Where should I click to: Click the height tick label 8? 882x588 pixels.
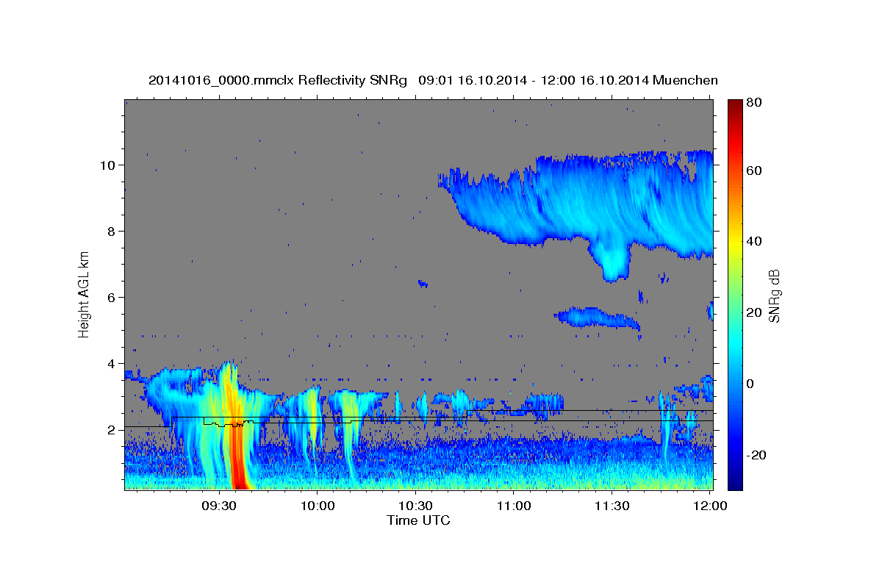click(x=110, y=231)
